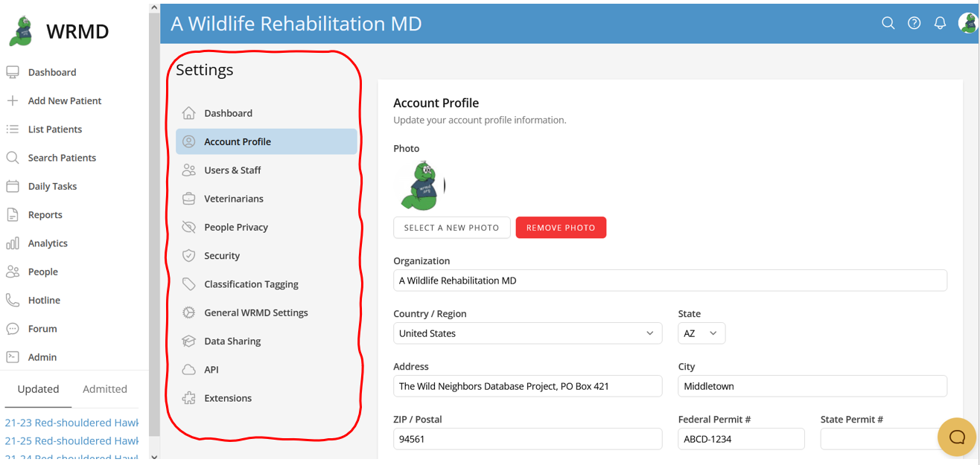The width and height of the screenshot is (980, 465).
Task: Click sidebar scrollbar up arrow
Action: point(154,7)
